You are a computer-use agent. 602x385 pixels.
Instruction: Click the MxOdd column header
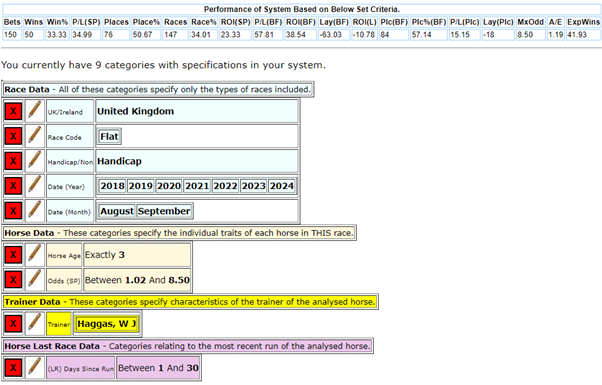point(530,22)
